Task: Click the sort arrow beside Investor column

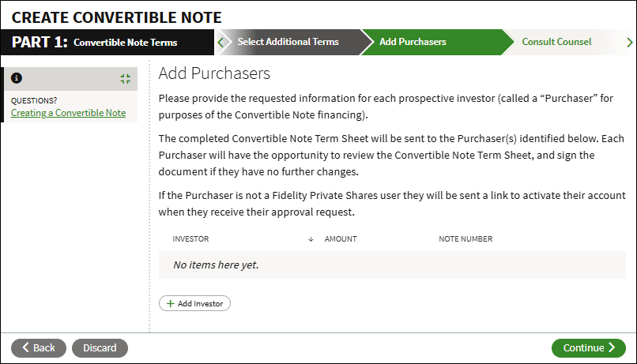Action: pyautogui.click(x=311, y=239)
